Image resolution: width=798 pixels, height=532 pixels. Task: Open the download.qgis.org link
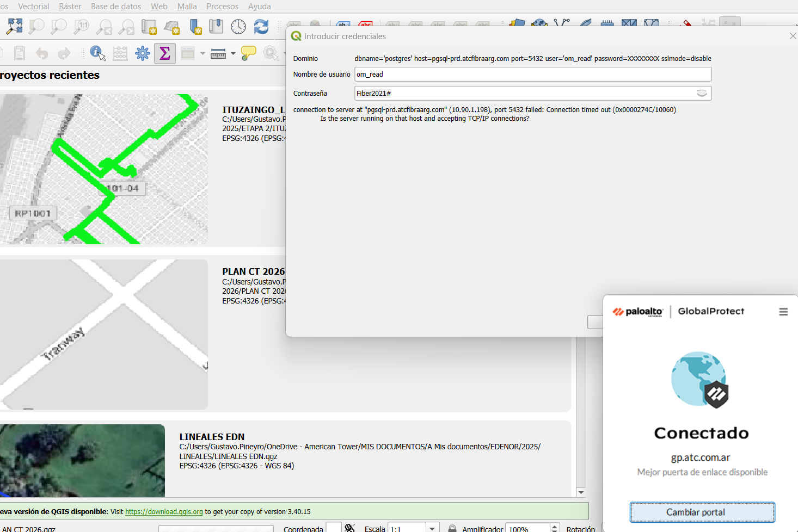point(164,512)
